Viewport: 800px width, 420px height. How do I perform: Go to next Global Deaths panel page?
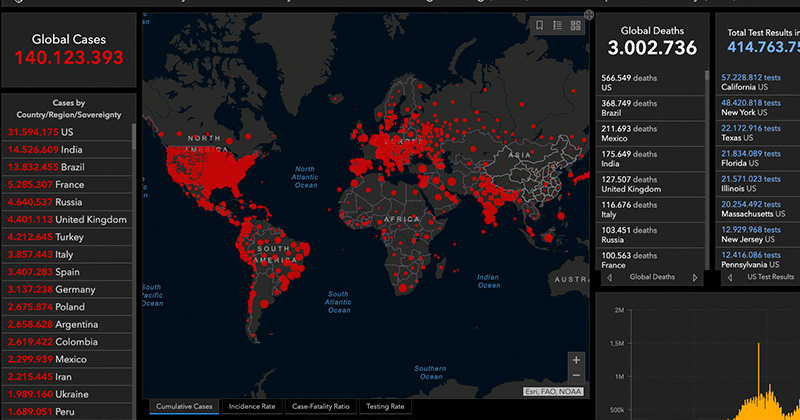tap(695, 277)
